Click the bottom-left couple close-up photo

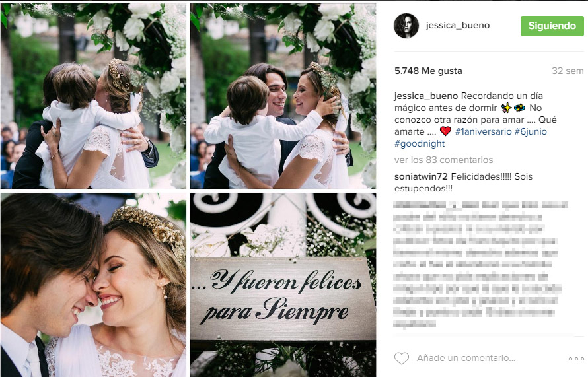click(x=93, y=285)
